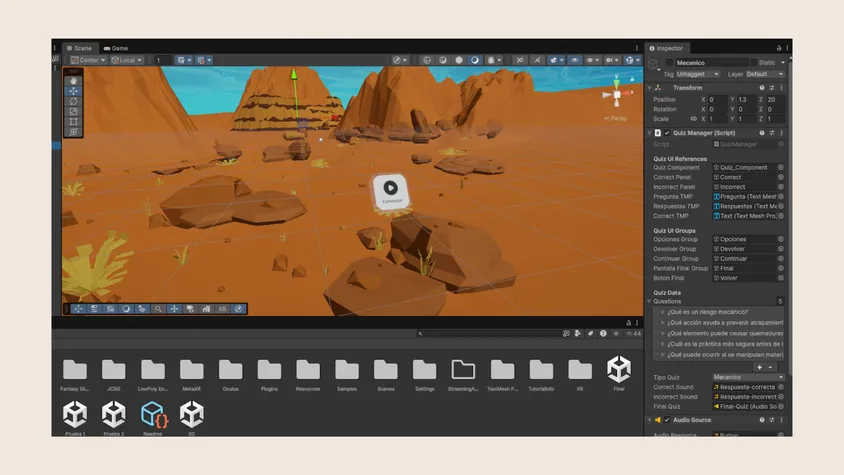
Task: Click the Persp projection label
Action: pos(616,118)
